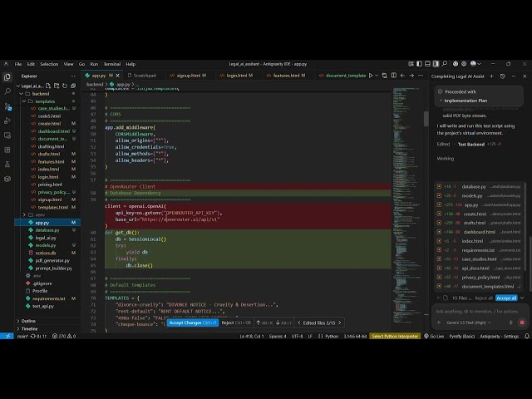Open the Explorer view in the activity bar

coord(7,77)
